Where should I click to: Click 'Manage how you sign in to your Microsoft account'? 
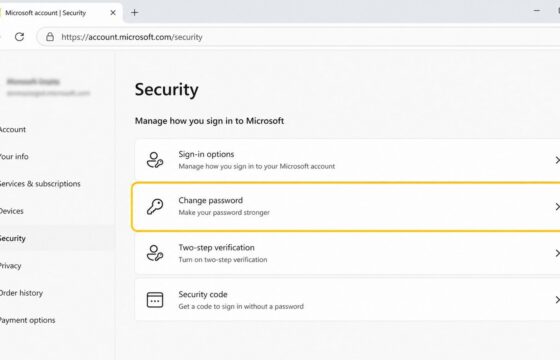click(x=257, y=166)
